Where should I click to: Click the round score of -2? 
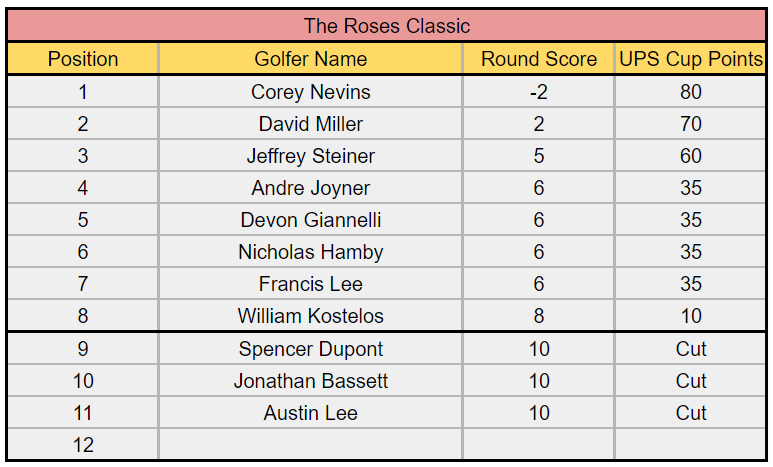click(539, 92)
